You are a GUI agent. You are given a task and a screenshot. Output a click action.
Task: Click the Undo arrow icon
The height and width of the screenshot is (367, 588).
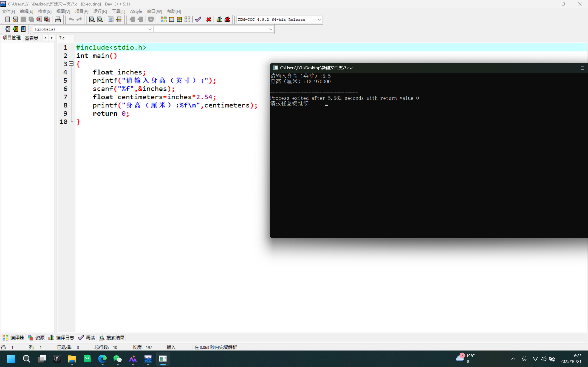pos(71,19)
